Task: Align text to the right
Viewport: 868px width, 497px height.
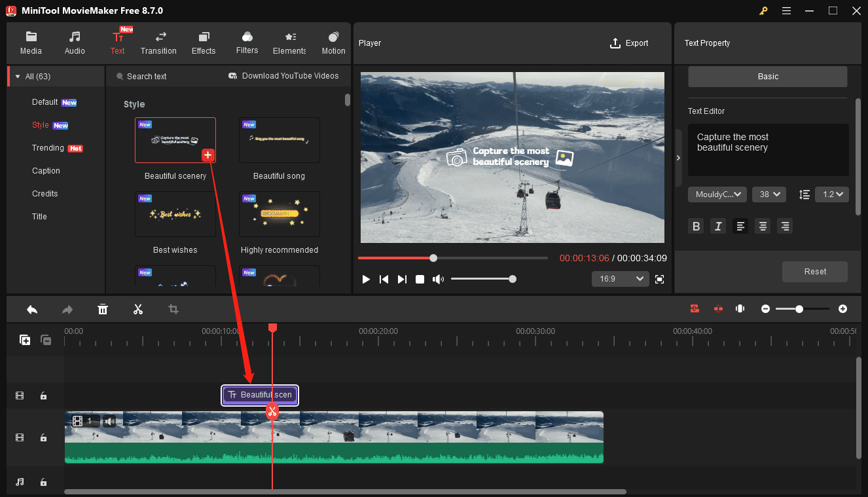Action: coord(785,227)
